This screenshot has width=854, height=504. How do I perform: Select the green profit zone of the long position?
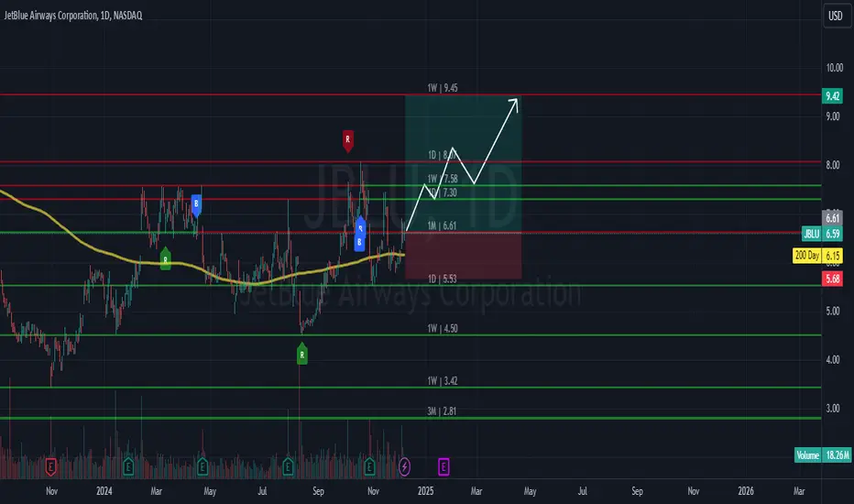[x=463, y=163]
